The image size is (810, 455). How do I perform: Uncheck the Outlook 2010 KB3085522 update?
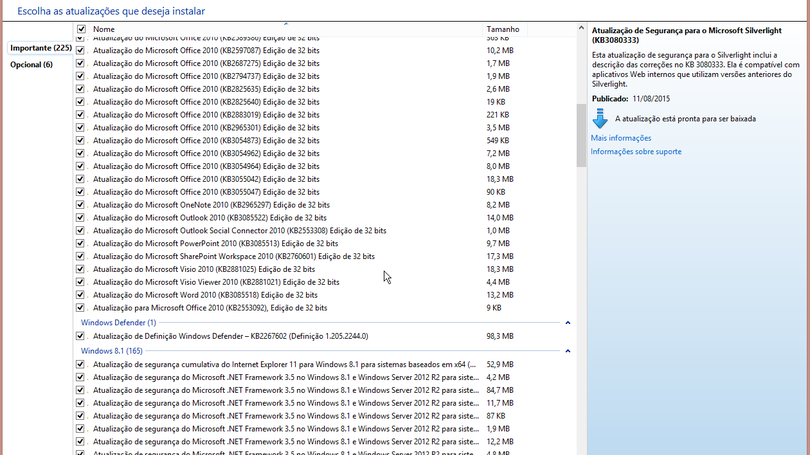[80, 217]
